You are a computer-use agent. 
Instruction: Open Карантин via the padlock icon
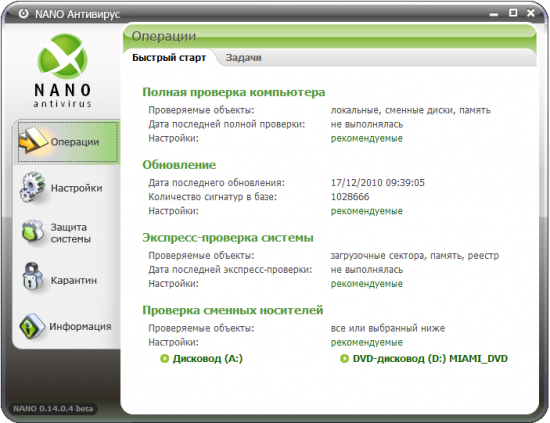tap(33, 277)
